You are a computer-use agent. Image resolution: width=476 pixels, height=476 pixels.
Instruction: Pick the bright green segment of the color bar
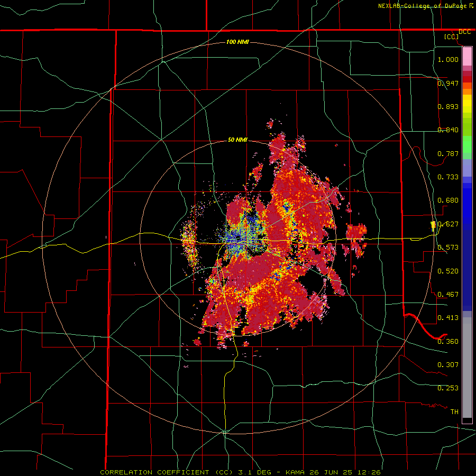pos(467,144)
